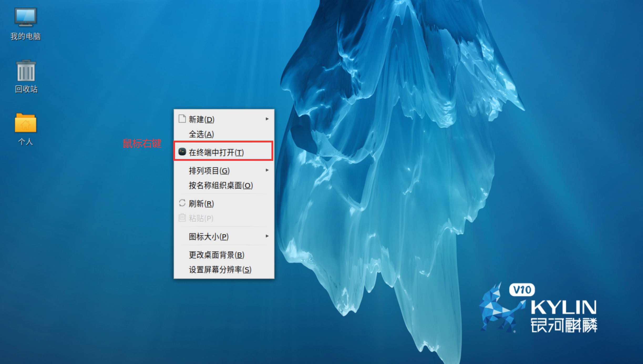Viewport: 643px width, 364px height.
Task: Open the 新建(D) submenu
Action: (x=224, y=119)
